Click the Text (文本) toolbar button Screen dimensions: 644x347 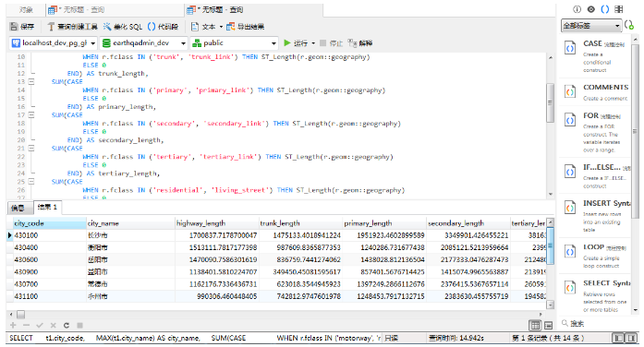coord(203,27)
